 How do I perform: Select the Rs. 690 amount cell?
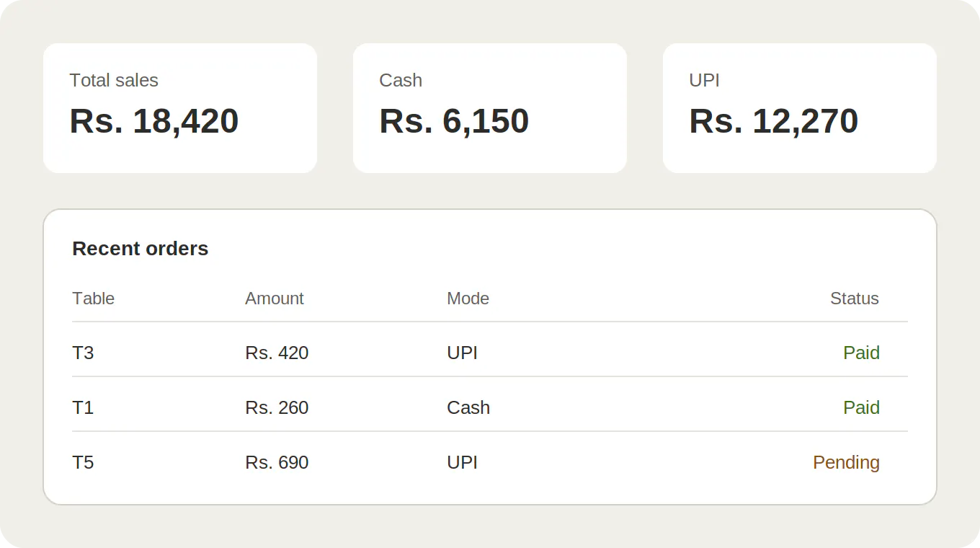tap(277, 462)
